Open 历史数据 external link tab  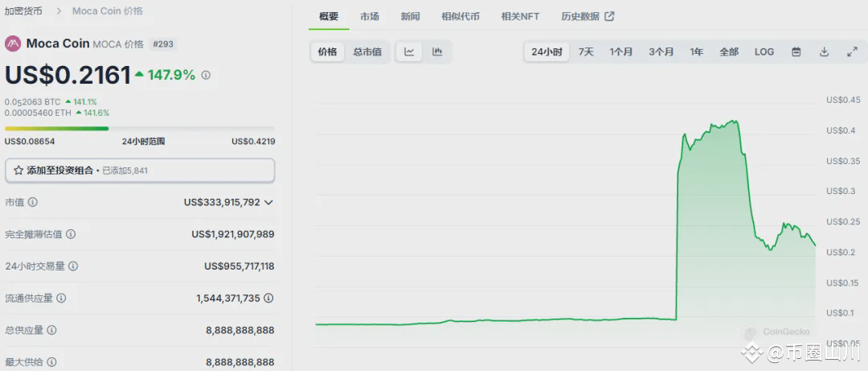pyautogui.click(x=588, y=17)
